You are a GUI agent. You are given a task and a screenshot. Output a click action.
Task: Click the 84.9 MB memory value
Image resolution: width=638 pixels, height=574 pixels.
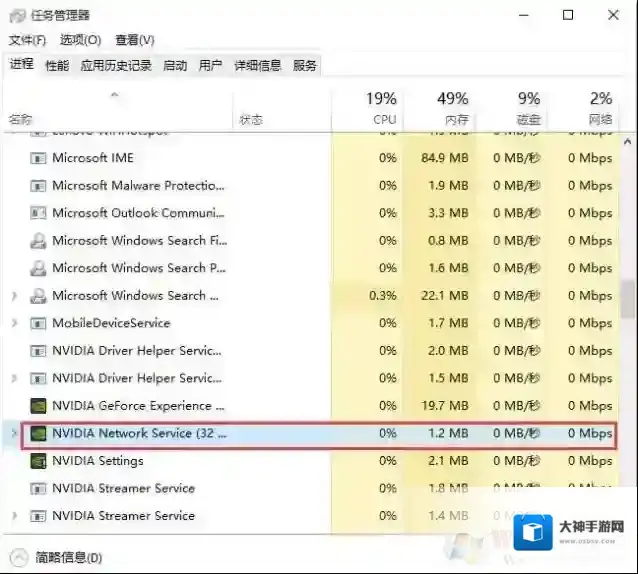click(x=445, y=158)
